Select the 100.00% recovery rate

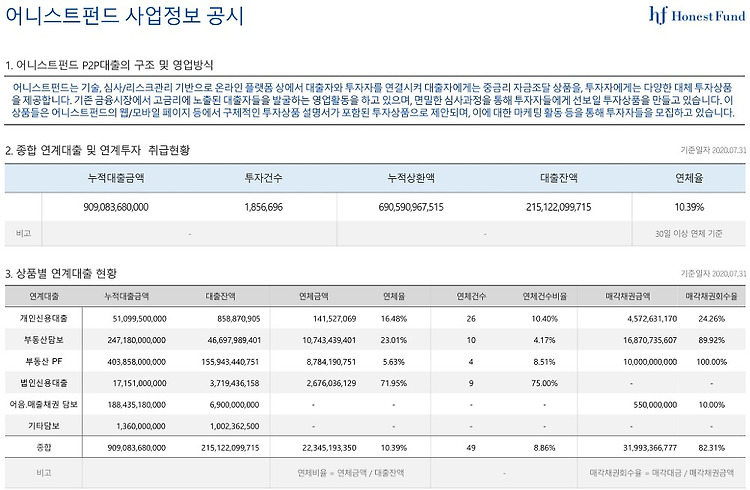click(x=712, y=362)
